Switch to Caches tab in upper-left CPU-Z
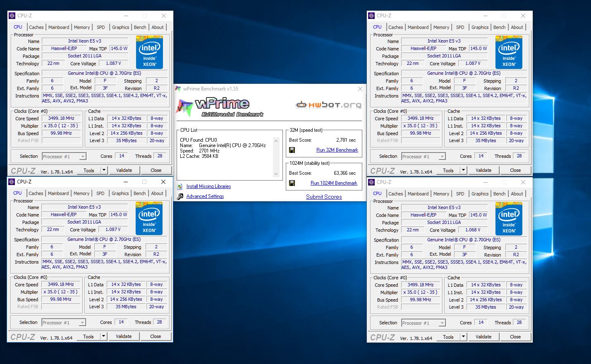This screenshot has width=591, height=364. (x=36, y=27)
